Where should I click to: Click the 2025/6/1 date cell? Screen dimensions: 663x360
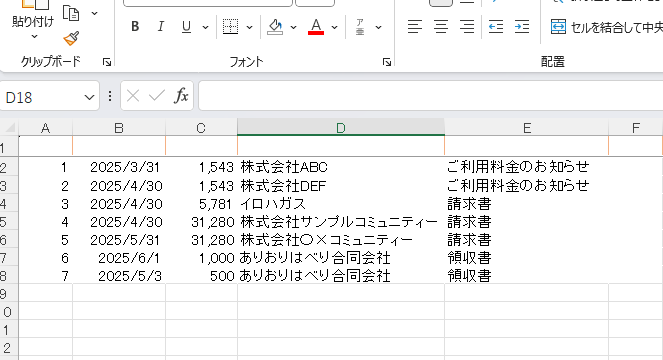tap(119, 258)
